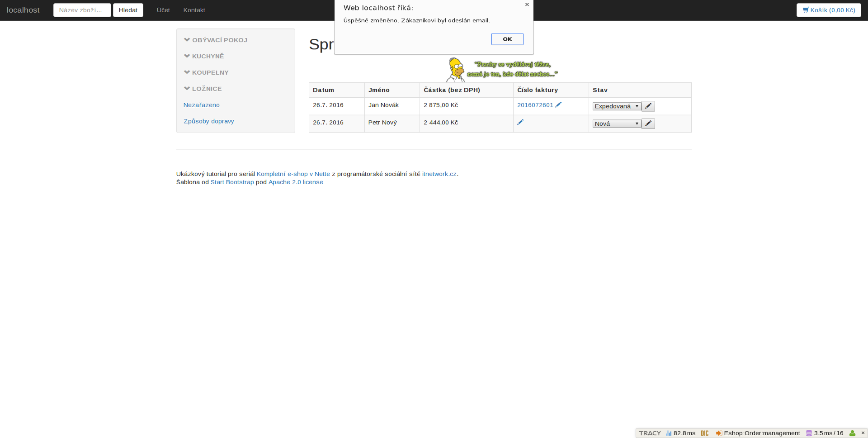Open Způsoby dopravy link
The height and width of the screenshot is (438, 868).
[x=209, y=121]
